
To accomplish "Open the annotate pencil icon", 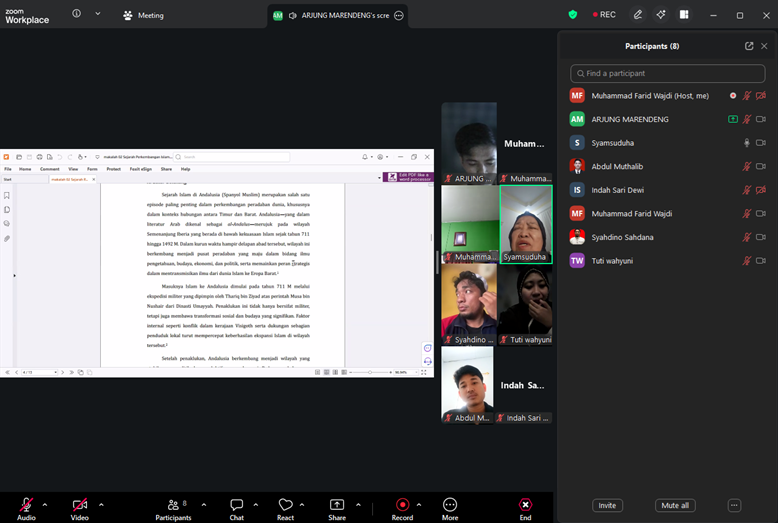I will (638, 14).
